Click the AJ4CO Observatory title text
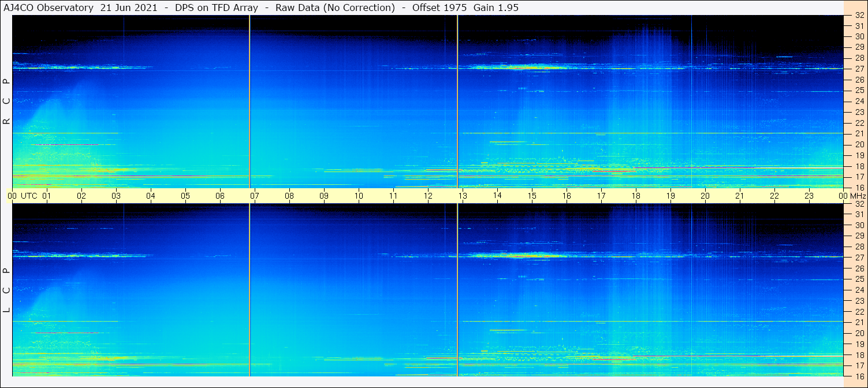The height and width of the screenshot is (388, 868). coord(49,8)
